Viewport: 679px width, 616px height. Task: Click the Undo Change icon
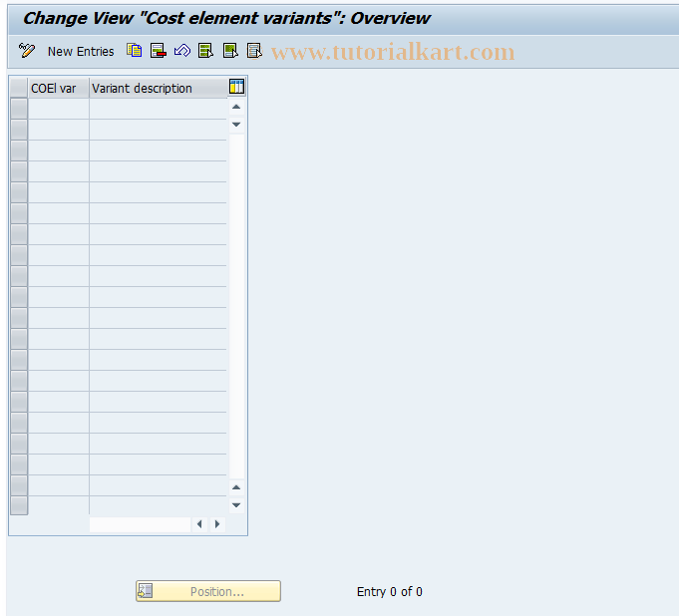point(182,51)
